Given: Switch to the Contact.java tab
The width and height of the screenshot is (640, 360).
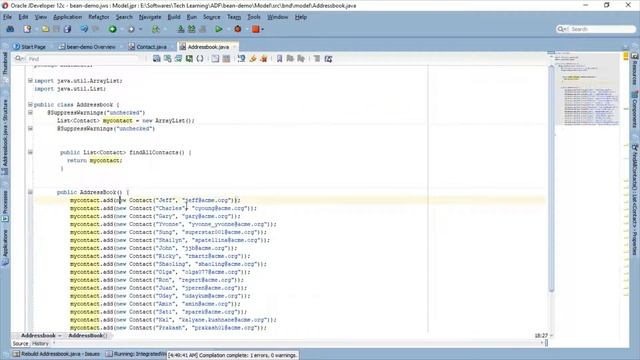Looking at the screenshot, I should [x=148, y=47].
